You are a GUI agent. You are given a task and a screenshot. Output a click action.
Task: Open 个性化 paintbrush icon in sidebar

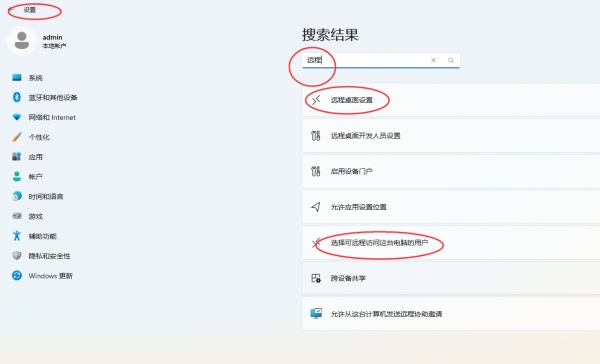(17, 137)
